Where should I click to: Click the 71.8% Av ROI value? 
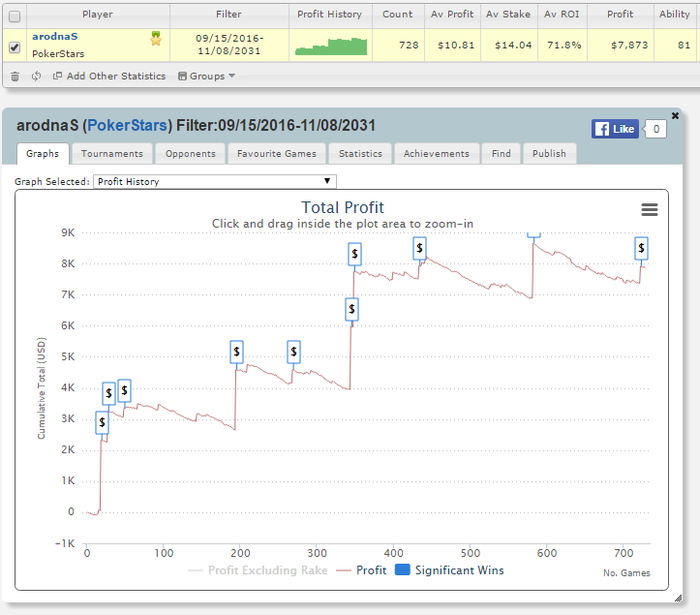(x=564, y=45)
